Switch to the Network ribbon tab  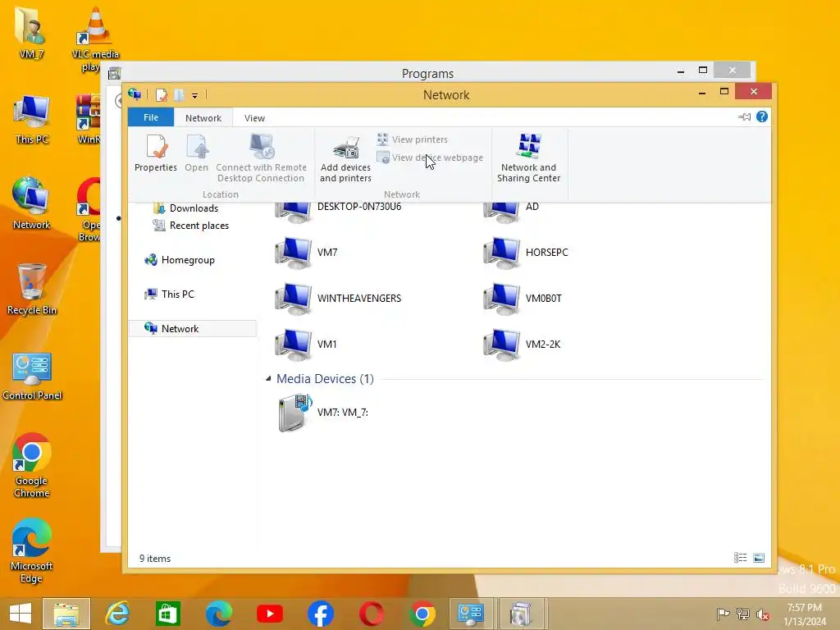(203, 118)
